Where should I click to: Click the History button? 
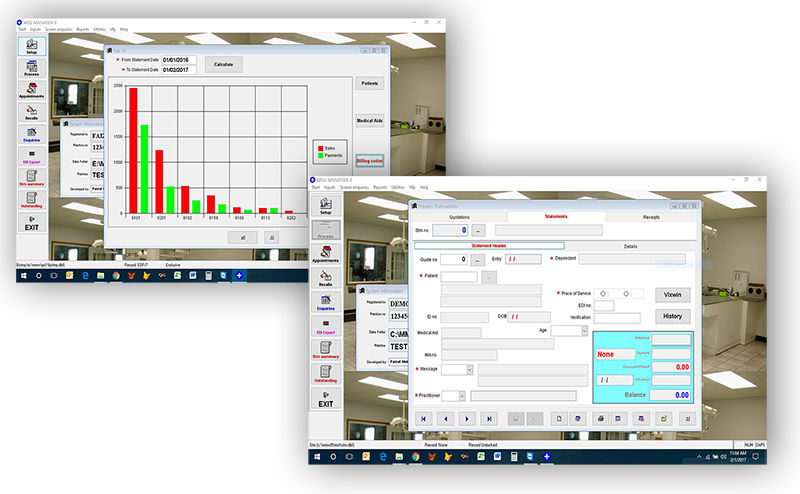click(x=673, y=316)
